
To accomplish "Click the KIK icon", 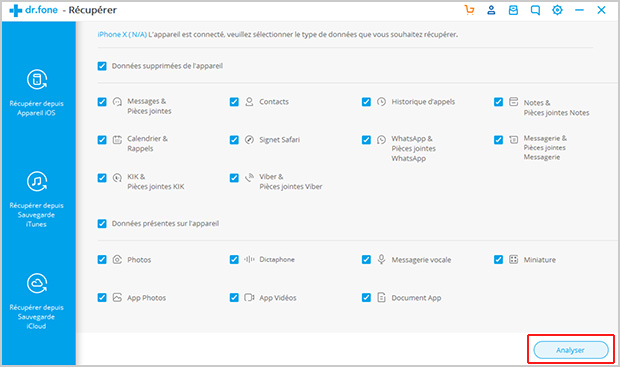I will [117, 178].
